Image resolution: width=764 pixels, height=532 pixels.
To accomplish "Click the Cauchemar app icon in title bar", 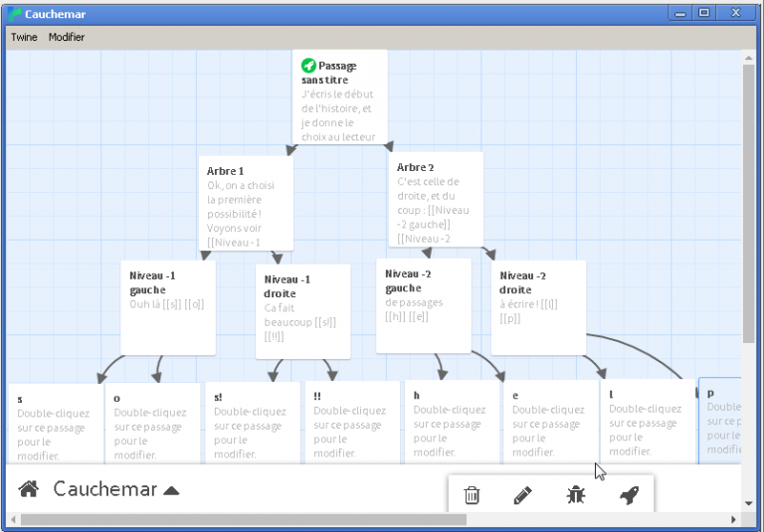I will coord(15,14).
